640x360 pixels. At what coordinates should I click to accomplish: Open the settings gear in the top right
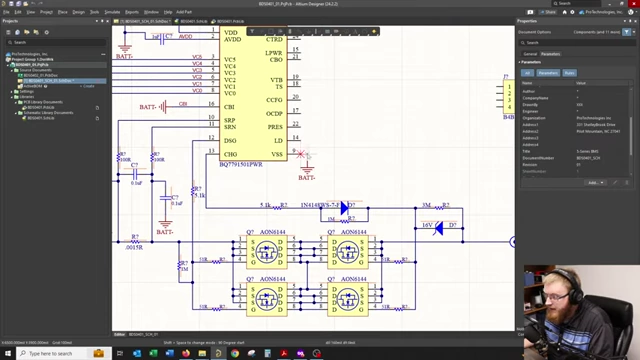[572, 12]
